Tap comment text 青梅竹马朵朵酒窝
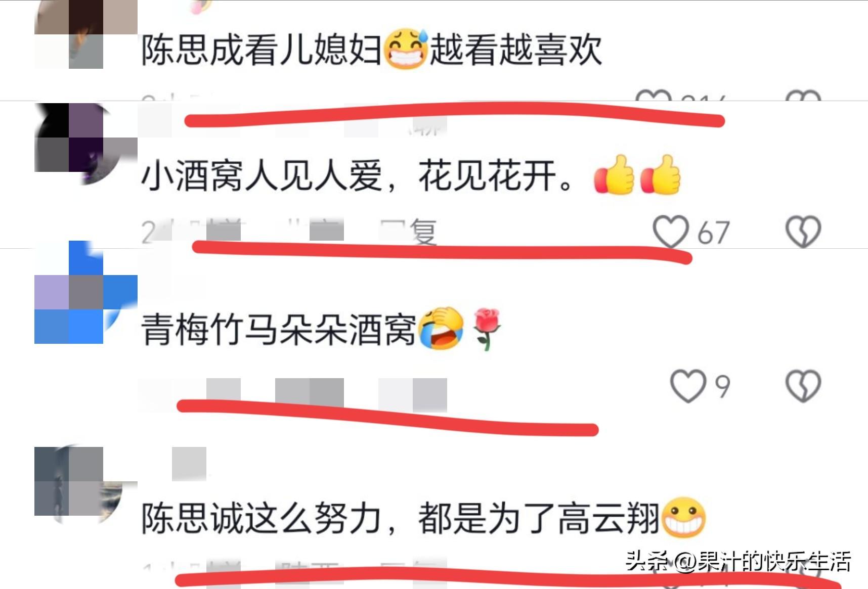868x589 pixels. 279,330
